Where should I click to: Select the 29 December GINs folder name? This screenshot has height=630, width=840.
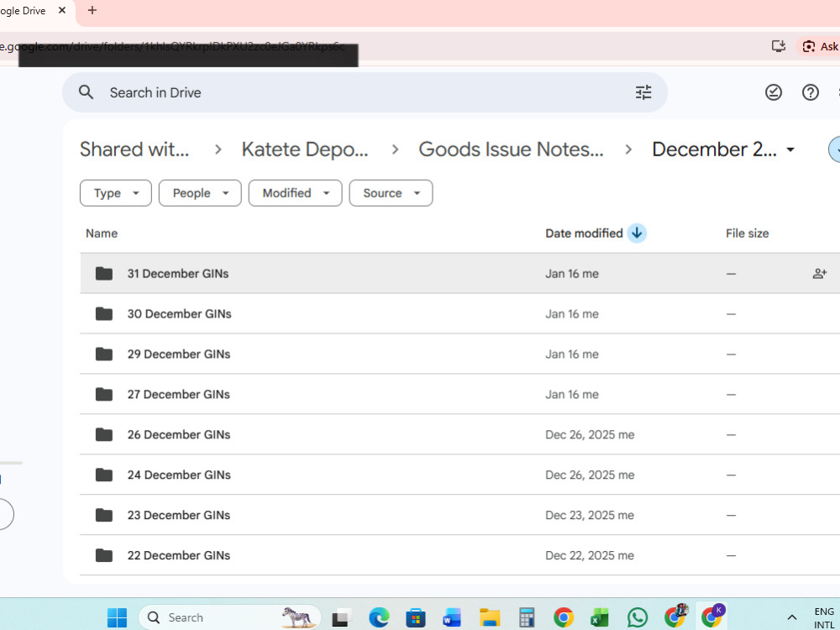click(x=179, y=354)
